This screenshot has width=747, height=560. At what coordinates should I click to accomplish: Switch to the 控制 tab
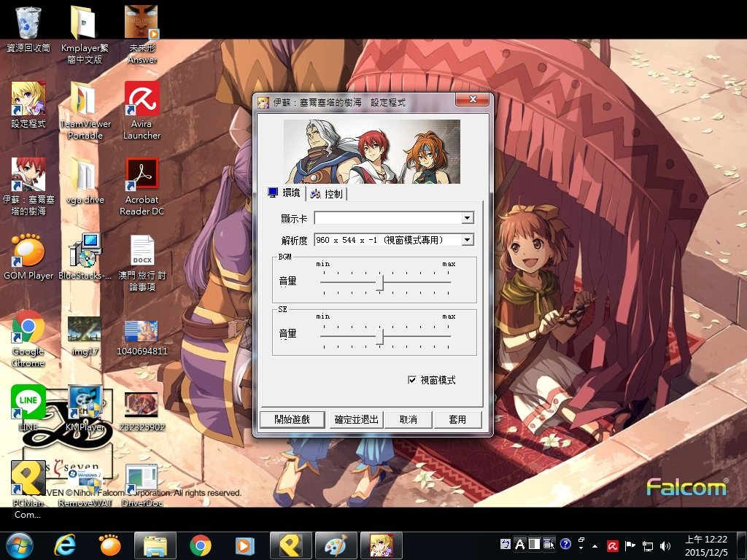click(326, 194)
